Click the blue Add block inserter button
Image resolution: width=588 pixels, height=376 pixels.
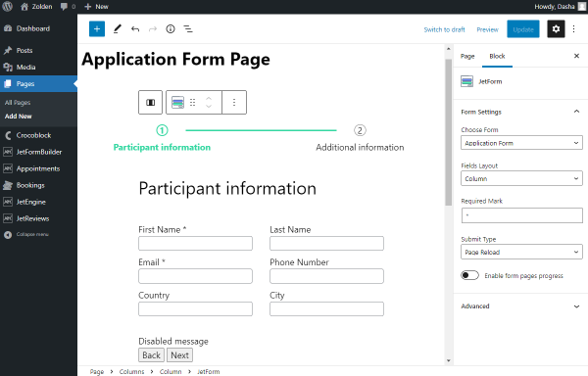97,28
